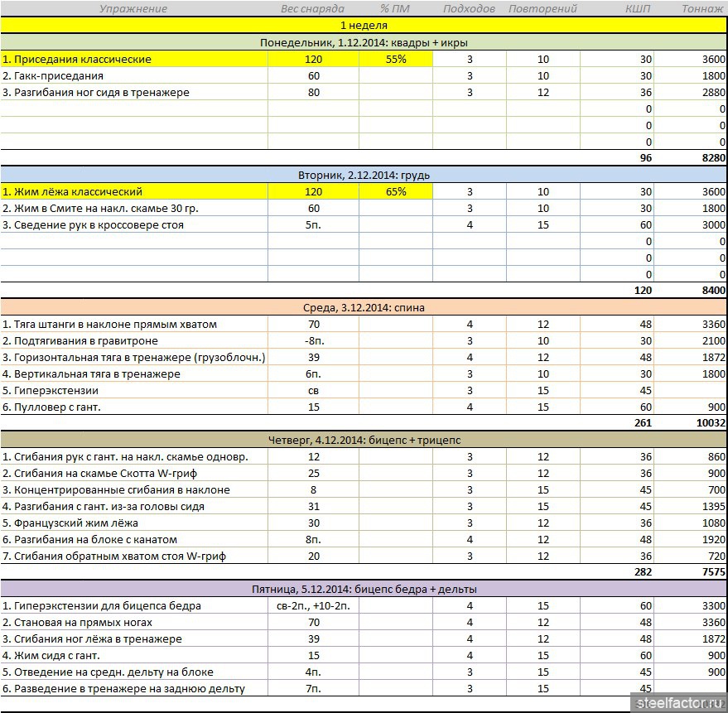The height and width of the screenshot is (713, 728).
Task: Select "3. Разгибания ног сидя в тренажере"
Action: coord(134,93)
